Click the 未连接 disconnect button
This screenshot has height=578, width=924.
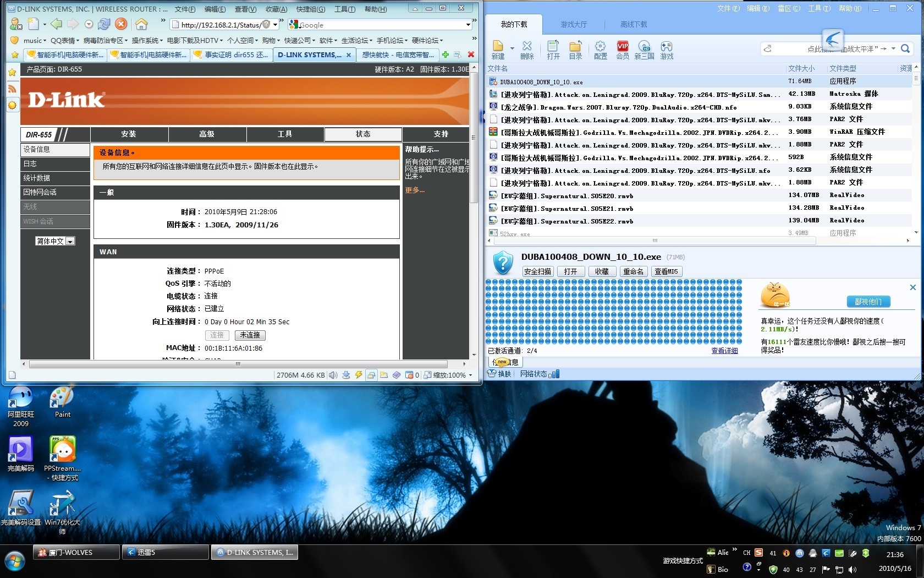tap(250, 335)
